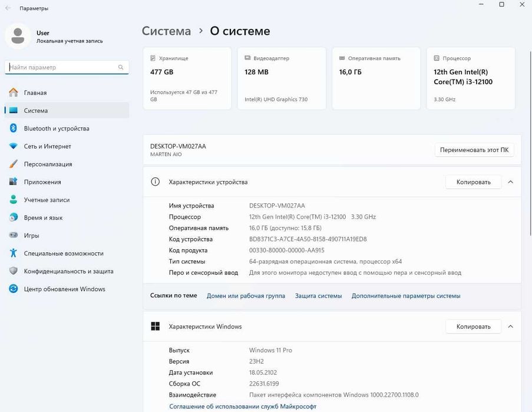Open Bluetooth и устройства settings

[67, 128]
